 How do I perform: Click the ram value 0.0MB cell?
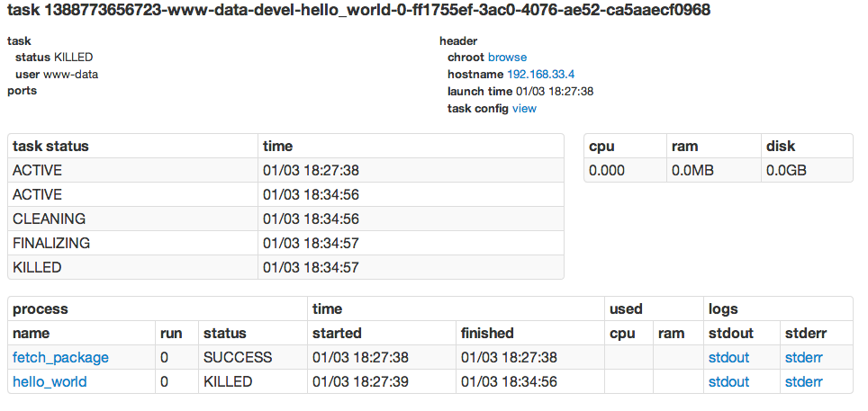point(694,171)
